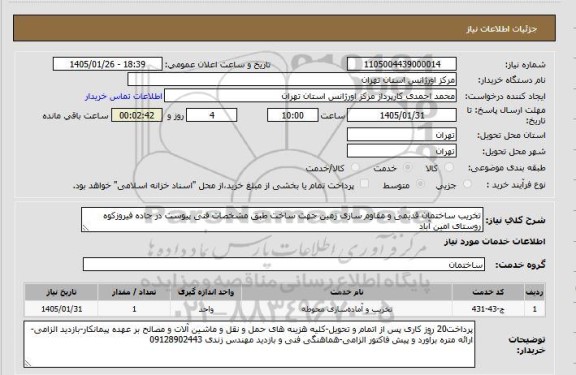Click need date cell 1405/01/31 in table
The width and height of the screenshot is (576, 375).
[x=61, y=309]
